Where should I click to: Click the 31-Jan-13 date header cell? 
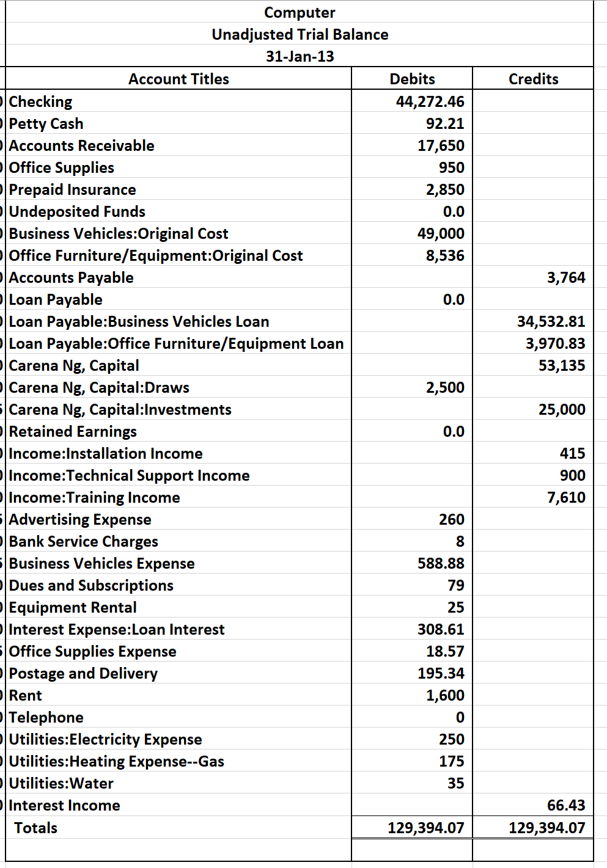click(300, 56)
